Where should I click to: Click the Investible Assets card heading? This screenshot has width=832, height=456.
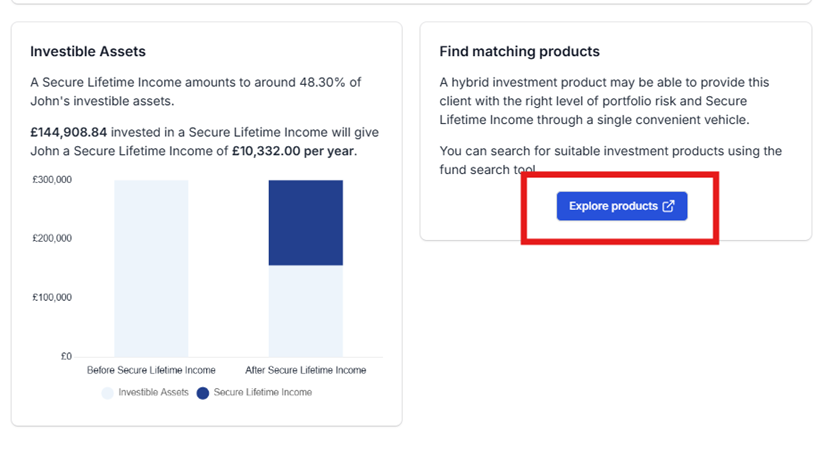click(x=88, y=51)
